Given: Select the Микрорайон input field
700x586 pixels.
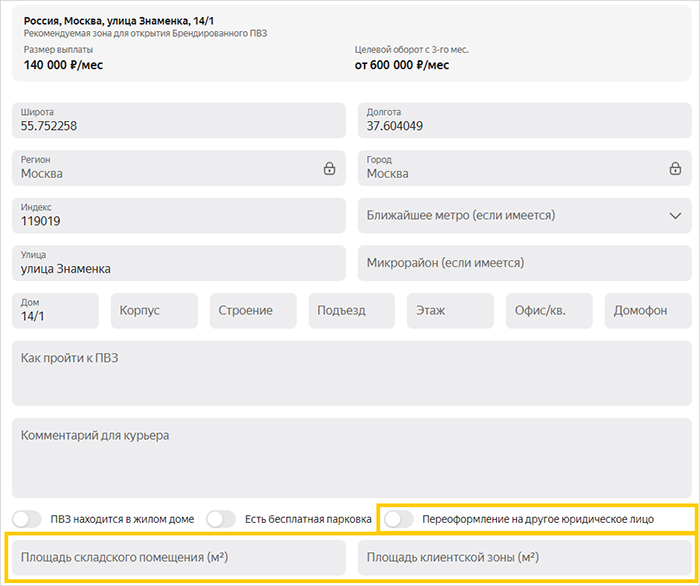Looking at the screenshot, I should tap(524, 263).
